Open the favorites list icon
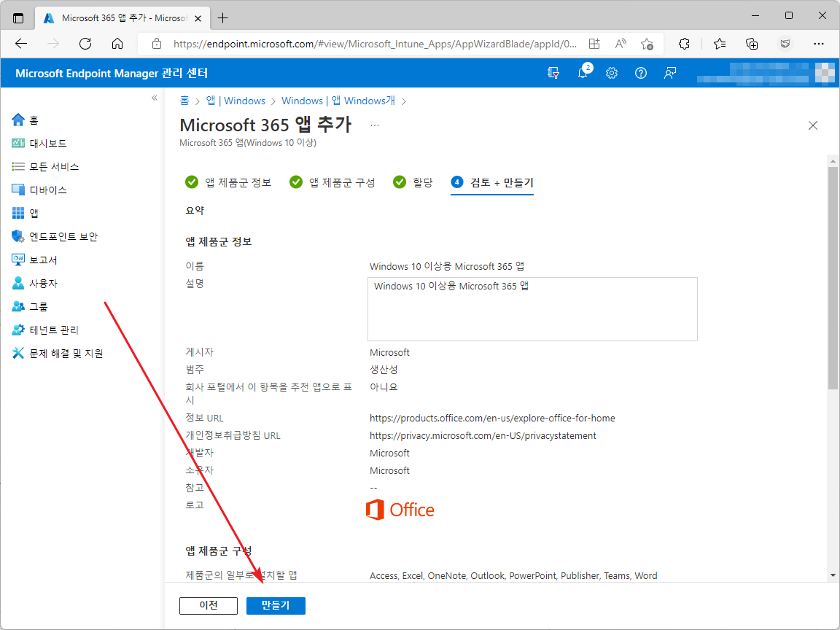 pyautogui.click(x=720, y=44)
